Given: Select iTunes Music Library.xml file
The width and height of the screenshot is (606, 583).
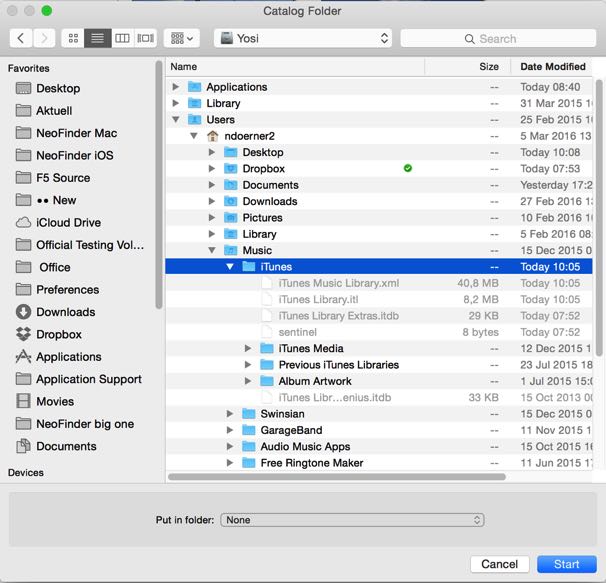Looking at the screenshot, I should 379,283.
